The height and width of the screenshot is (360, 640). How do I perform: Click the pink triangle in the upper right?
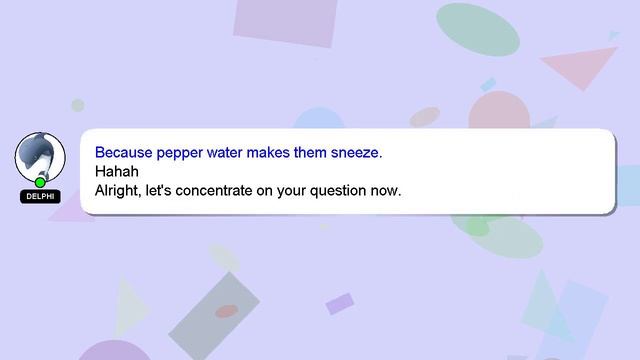point(582,67)
